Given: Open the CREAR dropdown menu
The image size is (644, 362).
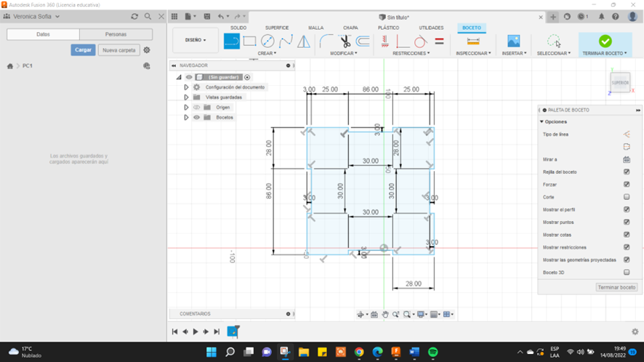Looking at the screenshot, I should 267,53.
